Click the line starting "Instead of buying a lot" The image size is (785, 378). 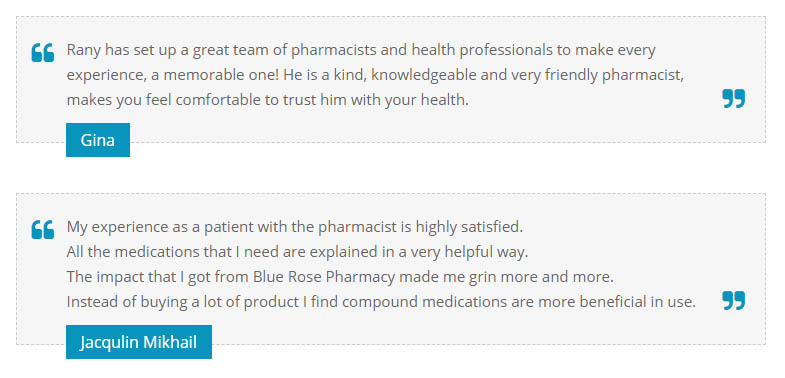pyautogui.click(x=381, y=302)
